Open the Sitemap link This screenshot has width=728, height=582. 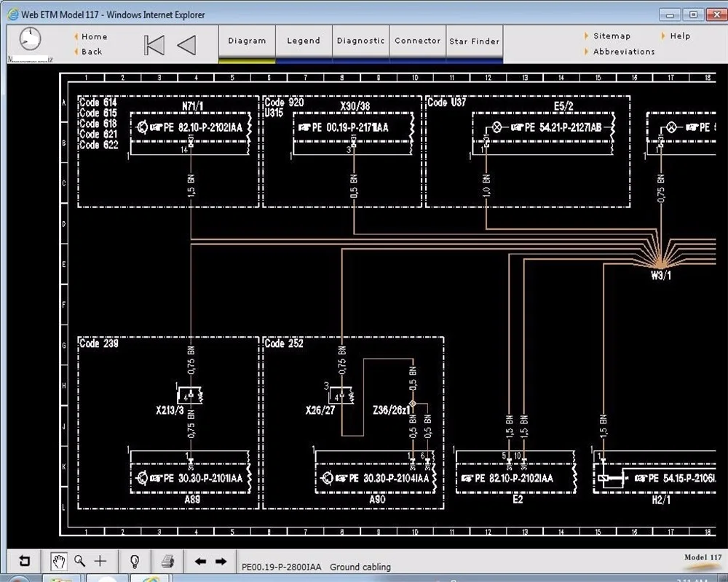click(612, 36)
